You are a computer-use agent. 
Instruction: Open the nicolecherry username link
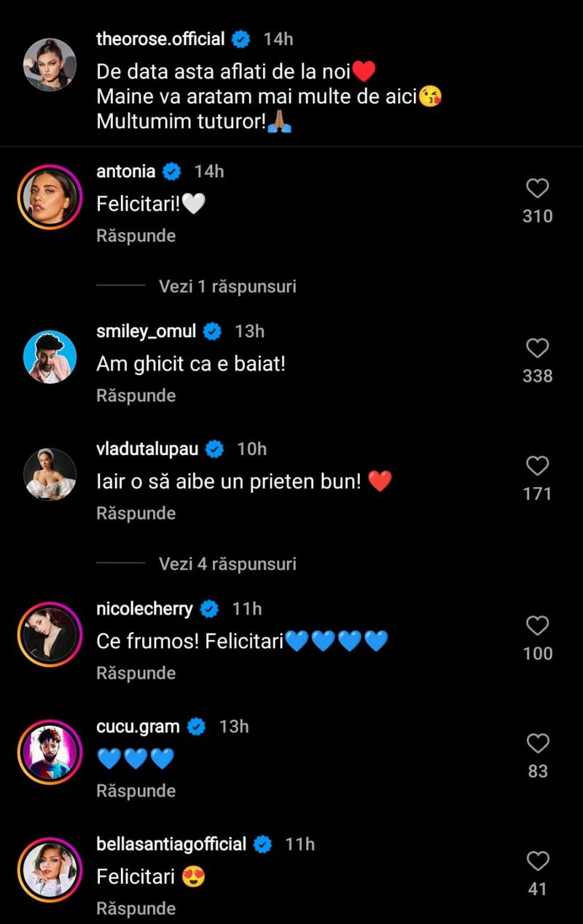point(145,608)
